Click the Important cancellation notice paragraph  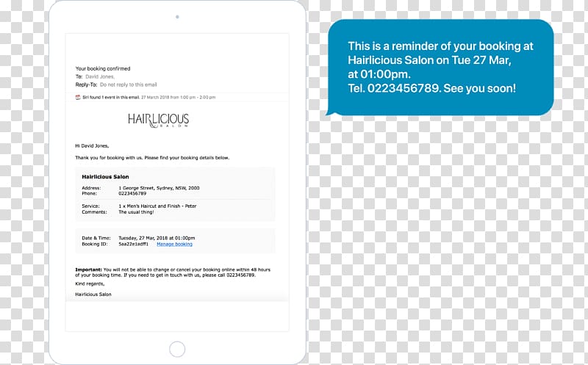pos(173,272)
